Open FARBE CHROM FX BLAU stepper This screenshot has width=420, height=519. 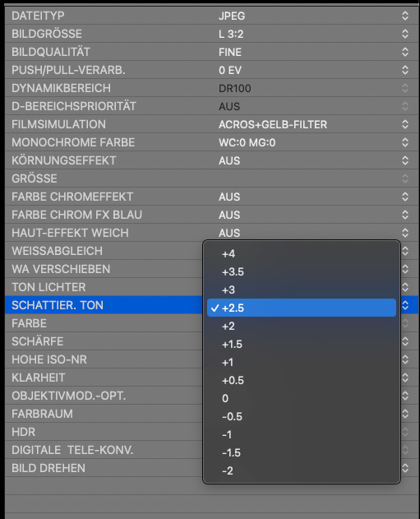coord(405,215)
